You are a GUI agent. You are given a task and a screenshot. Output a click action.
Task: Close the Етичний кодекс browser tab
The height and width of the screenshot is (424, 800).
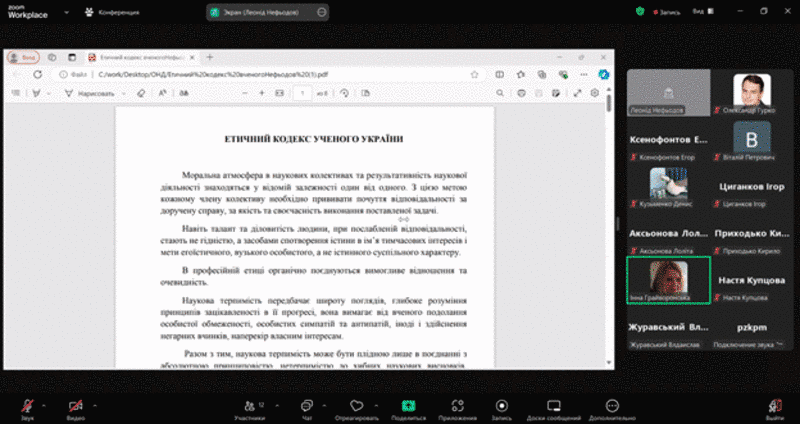click(192, 58)
